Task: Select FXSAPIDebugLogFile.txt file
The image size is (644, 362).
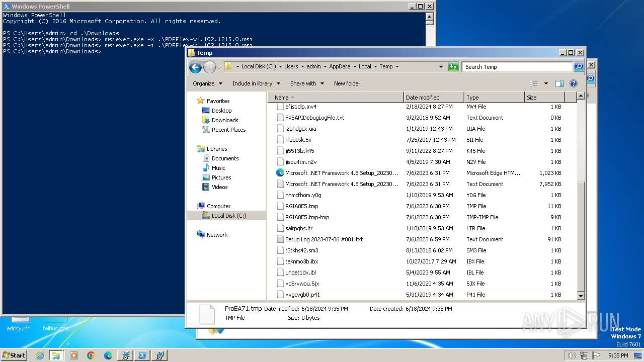Action: (315, 118)
